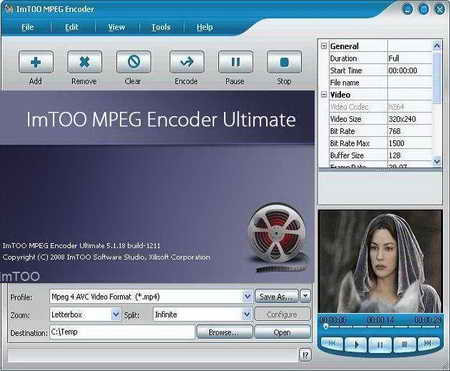This screenshot has height=371, width=450.
Task: Click the Clear list toolbar icon
Action: (x=133, y=62)
